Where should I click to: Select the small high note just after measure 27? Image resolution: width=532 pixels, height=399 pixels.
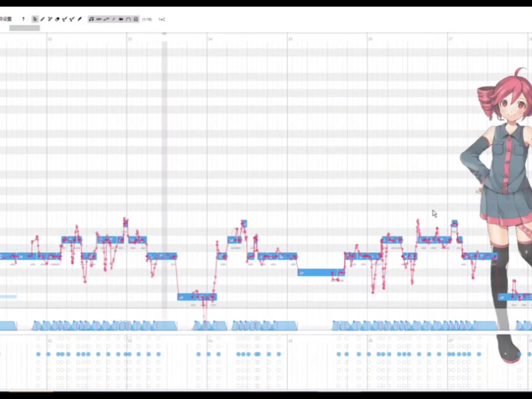pyautogui.click(x=454, y=223)
